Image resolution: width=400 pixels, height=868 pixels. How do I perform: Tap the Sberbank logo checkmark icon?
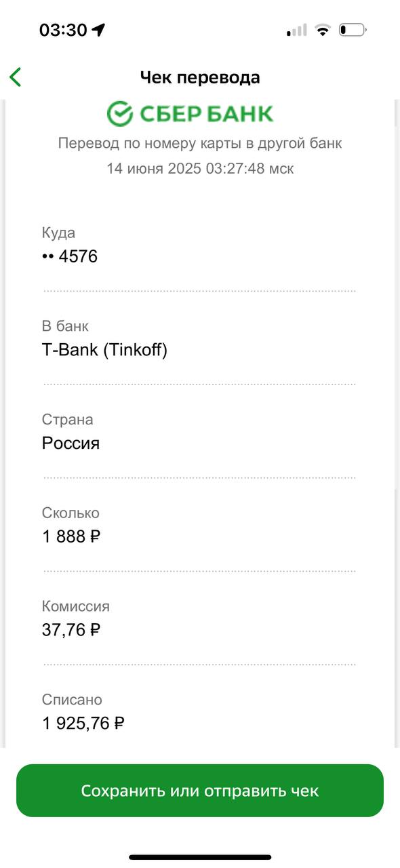119,114
